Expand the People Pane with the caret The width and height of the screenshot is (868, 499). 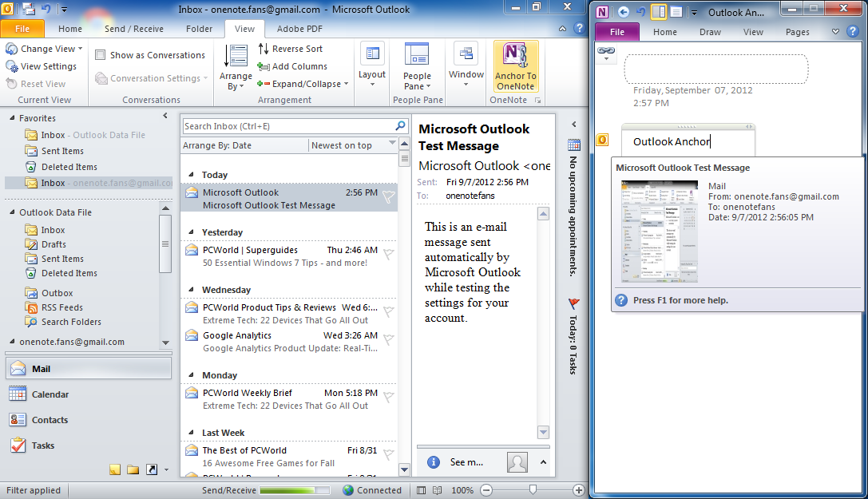(543, 462)
